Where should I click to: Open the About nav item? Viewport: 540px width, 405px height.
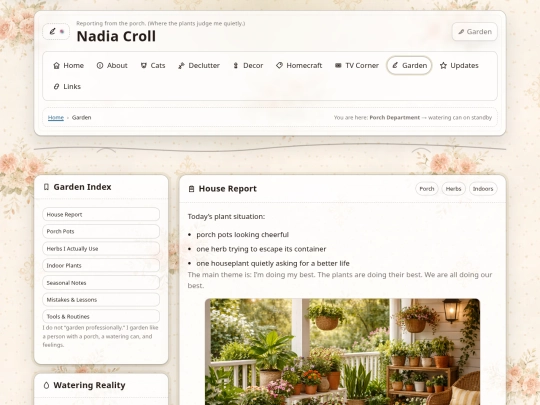pos(112,65)
